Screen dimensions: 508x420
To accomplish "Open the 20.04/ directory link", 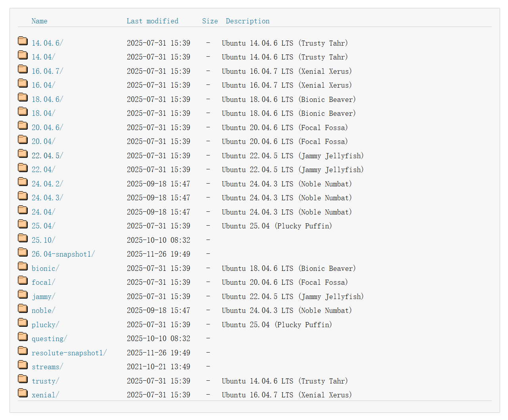I will pyautogui.click(x=43, y=142).
